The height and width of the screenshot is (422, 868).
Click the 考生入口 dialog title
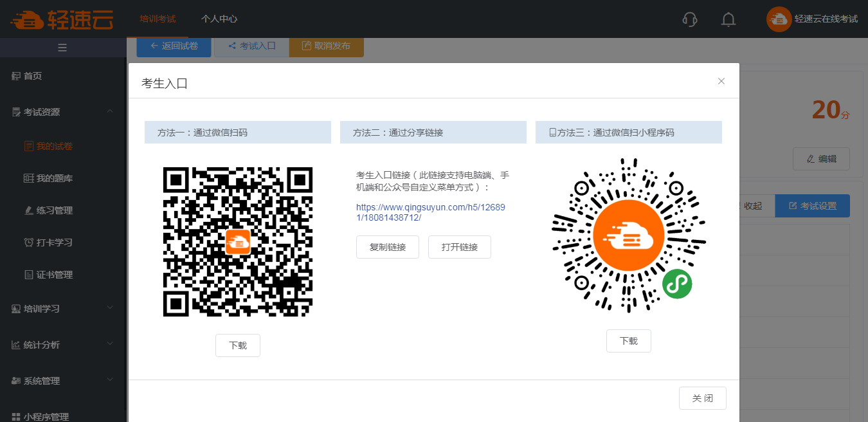pos(165,83)
